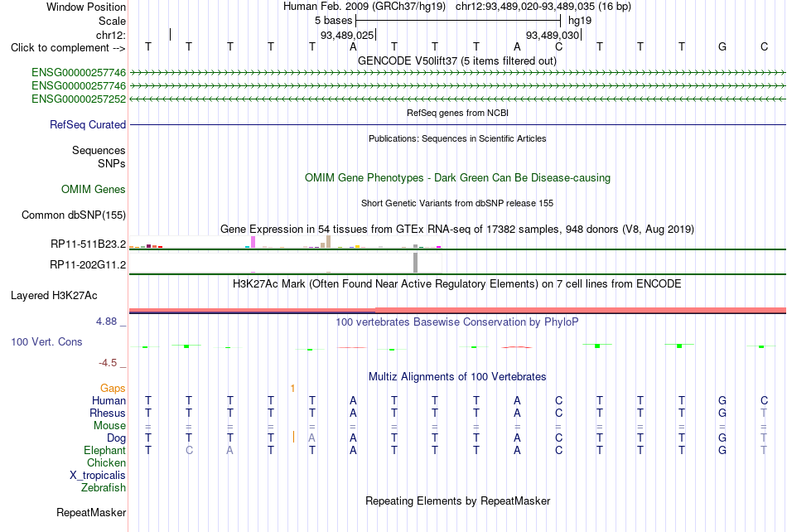This screenshot has height=532, width=787.
Task: Click the orange insertion bar in Dog row
Action: [x=293, y=437]
